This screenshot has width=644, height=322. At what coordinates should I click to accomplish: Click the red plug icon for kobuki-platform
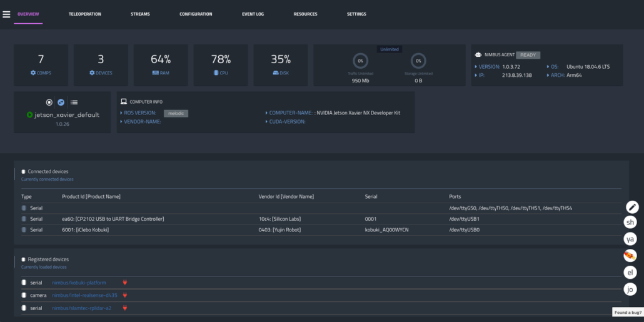pos(125,283)
